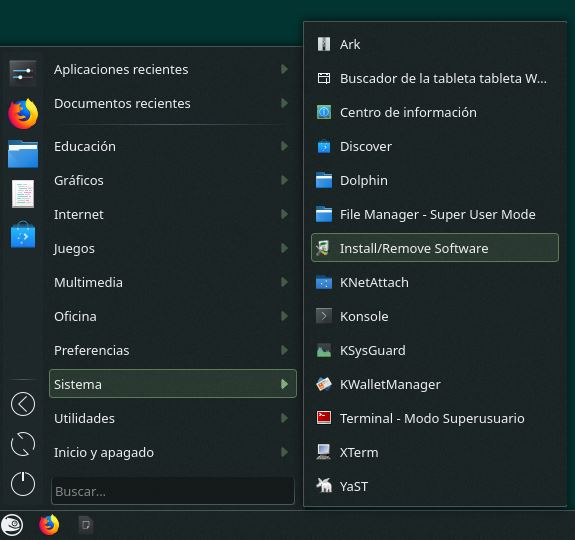
Task: Click 'Buscador de la tableta tableta W...' text
Action: point(443,78)
